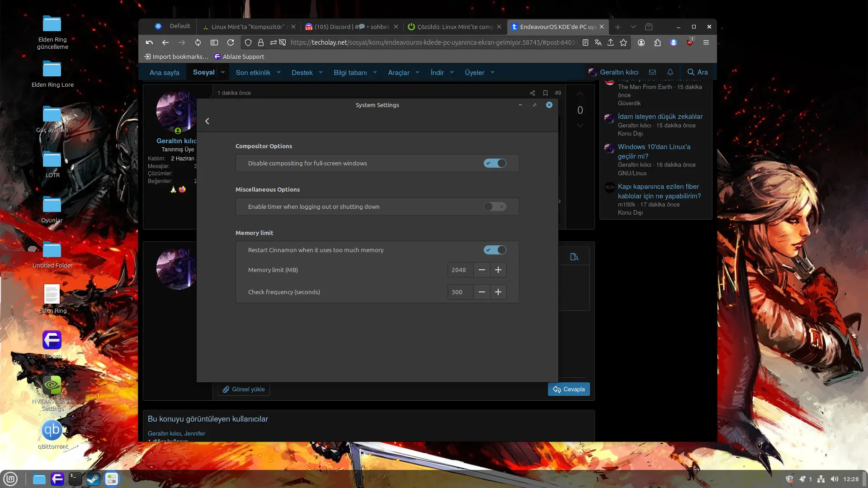Increase the Memory limit (MB) value
Image resolution: width=868 pixels, height=488 pixels.
(498, 270)
